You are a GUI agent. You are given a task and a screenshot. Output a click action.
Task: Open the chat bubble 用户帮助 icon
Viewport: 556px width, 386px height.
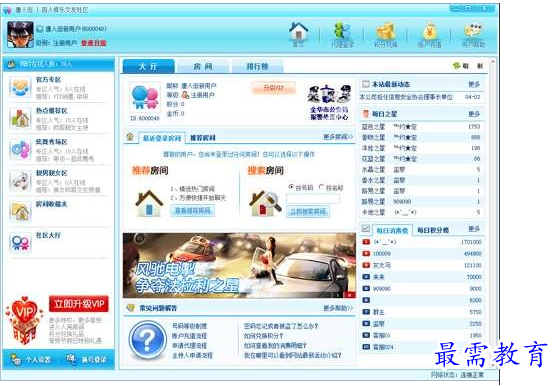point(473,31)
